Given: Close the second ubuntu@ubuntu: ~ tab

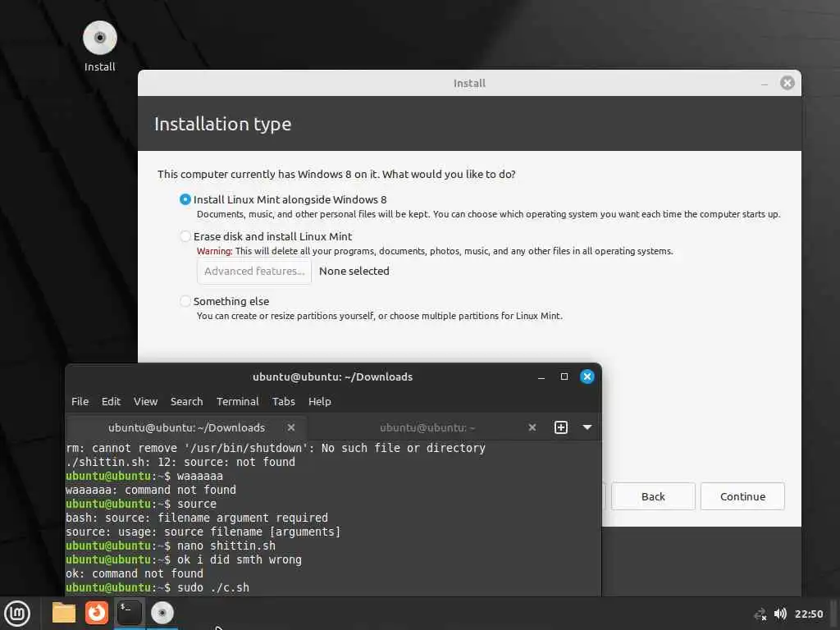Looking at the screenshot, I should point(532,427).
